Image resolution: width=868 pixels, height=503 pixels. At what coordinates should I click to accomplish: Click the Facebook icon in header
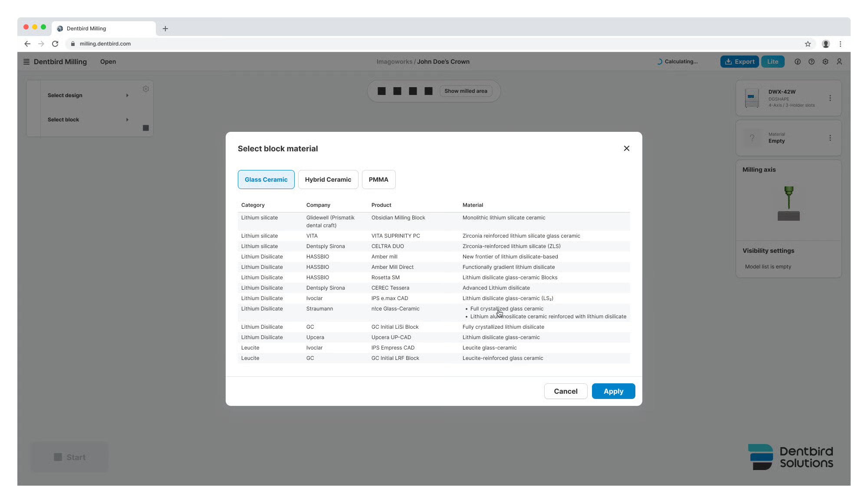tap(797, 62)
